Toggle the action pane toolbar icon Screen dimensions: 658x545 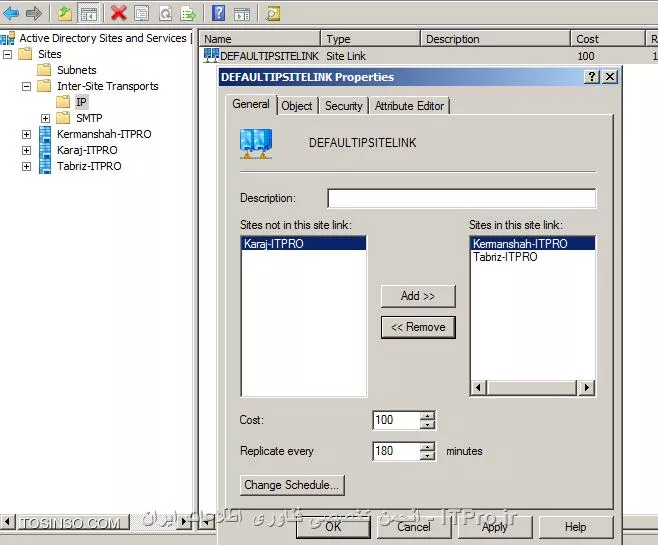(x=242, y=13)
